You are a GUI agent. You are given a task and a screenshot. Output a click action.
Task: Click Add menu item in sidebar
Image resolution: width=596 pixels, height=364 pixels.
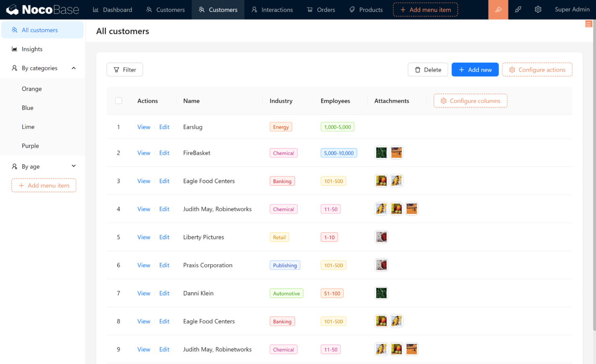44,185
